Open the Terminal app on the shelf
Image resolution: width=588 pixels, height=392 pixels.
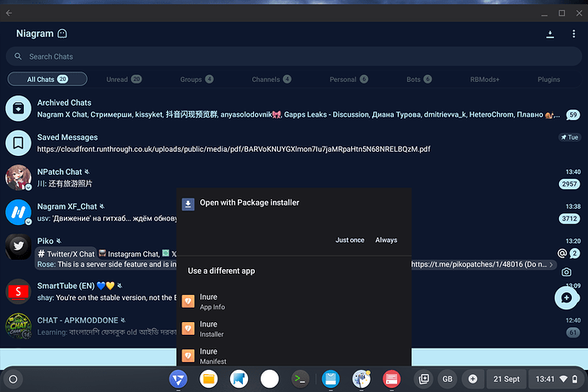point(300,379)
